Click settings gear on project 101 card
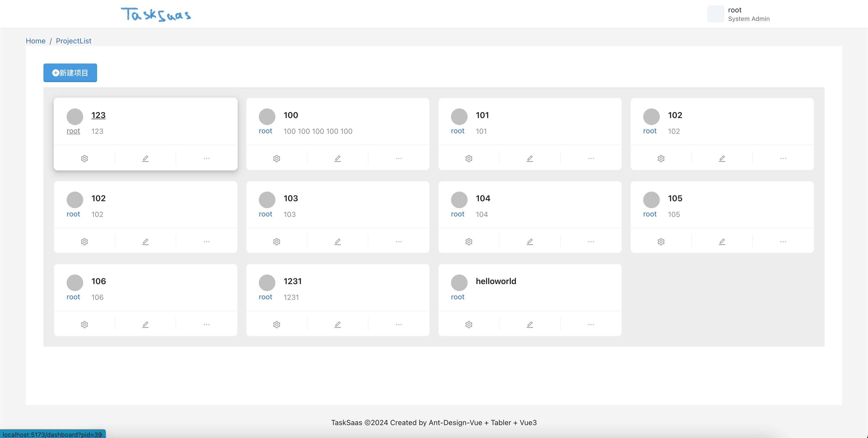This screenshot has height=438, width=868. pos(469,158)
